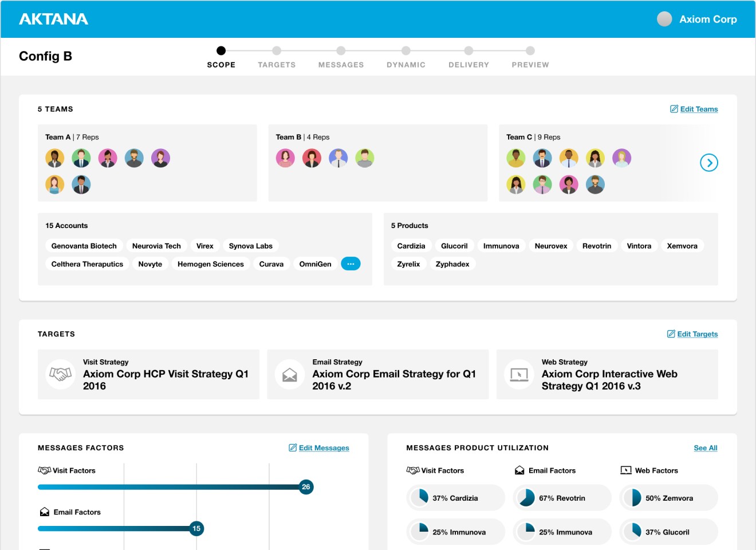Go to the Delivery step

[x=468, y=57]
